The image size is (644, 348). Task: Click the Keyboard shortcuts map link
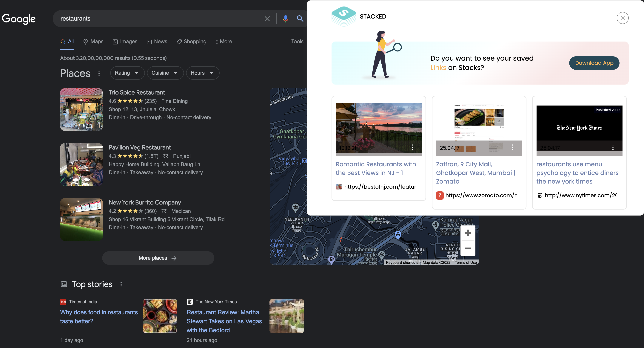[x=402, y=262]
